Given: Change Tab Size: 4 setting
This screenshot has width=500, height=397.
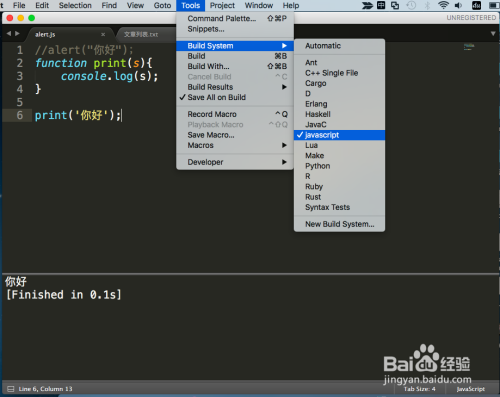Looking at the screenshot, I should pyautogui.click(x=420, y=389).
